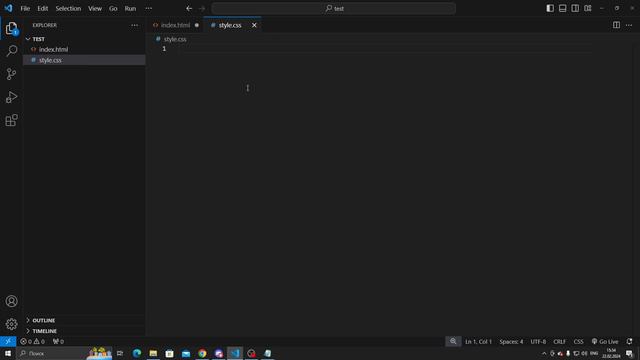Image resolution: width=640 pixels, height=360 pixels.
Task: Click the zoom magnifier in status bar
Action: click(x=453, y=341)
